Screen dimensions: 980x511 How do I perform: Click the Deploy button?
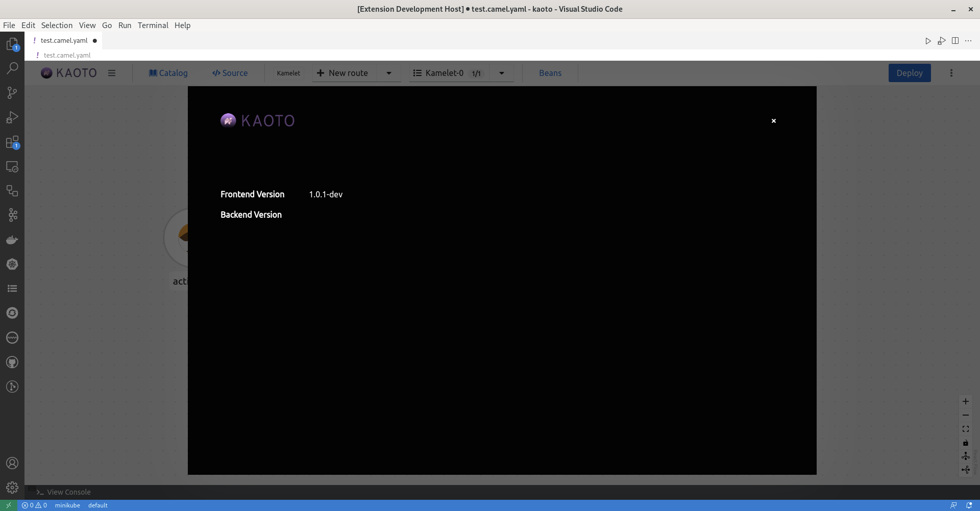(x=910, y=73)
